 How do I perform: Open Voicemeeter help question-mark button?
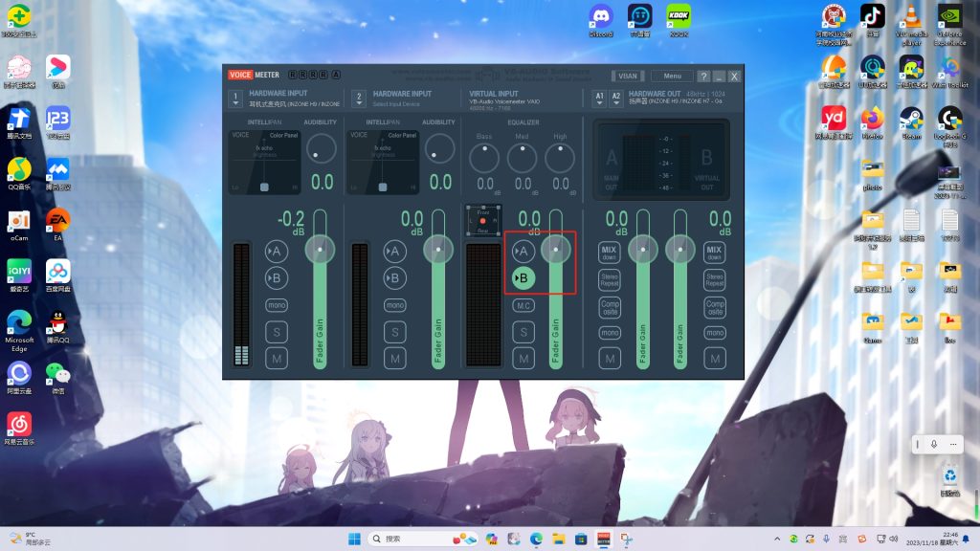coord(703,77)
